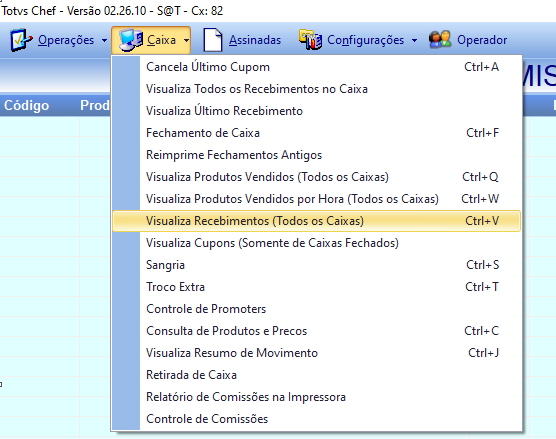Select Troco Extra entry
Viewport: 556px width, 439px height.
tap(317, 287)
